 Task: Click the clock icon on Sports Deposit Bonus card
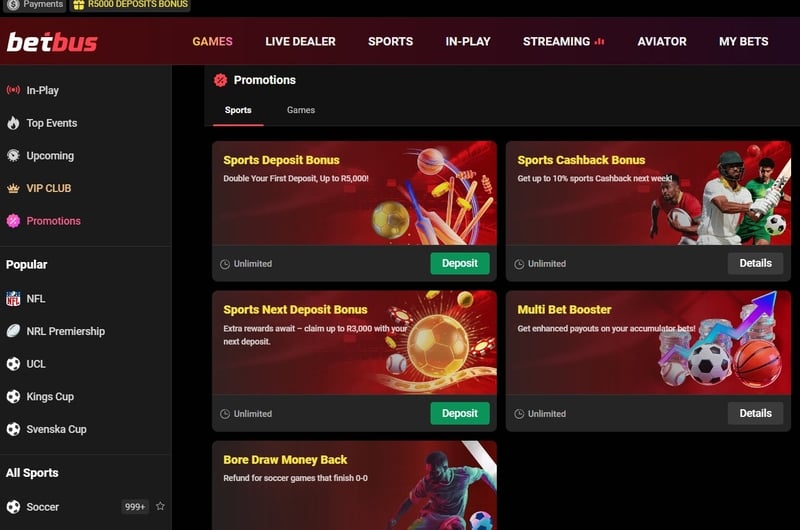(x=224, y=264)
